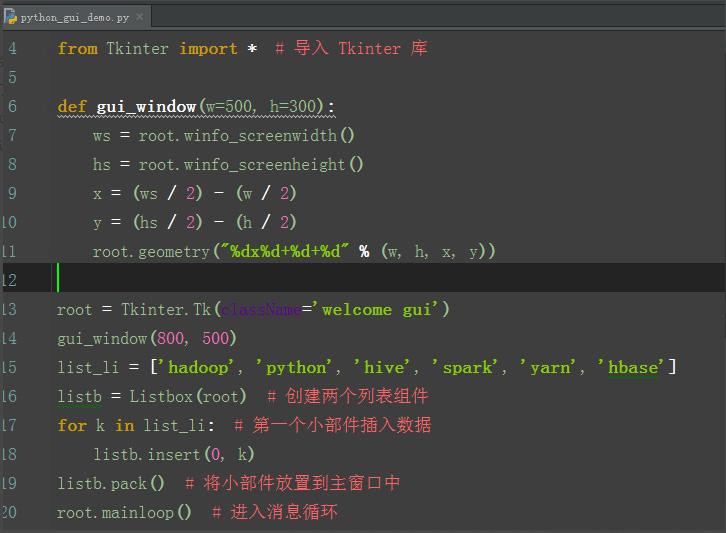Place cursor on empty line 12
Screen dimensions: 726x533
[x=387, y=278]
